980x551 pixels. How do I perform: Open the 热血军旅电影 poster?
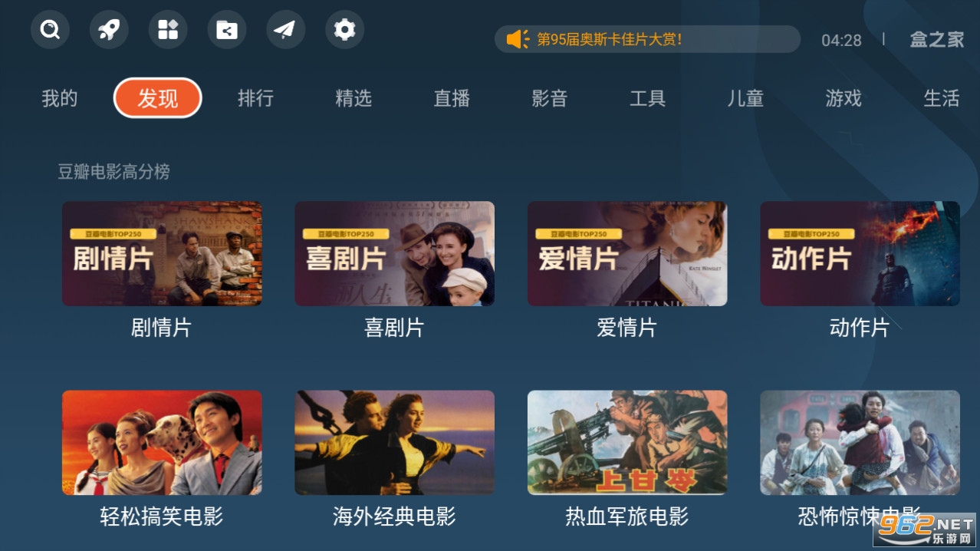click(627, 443)
